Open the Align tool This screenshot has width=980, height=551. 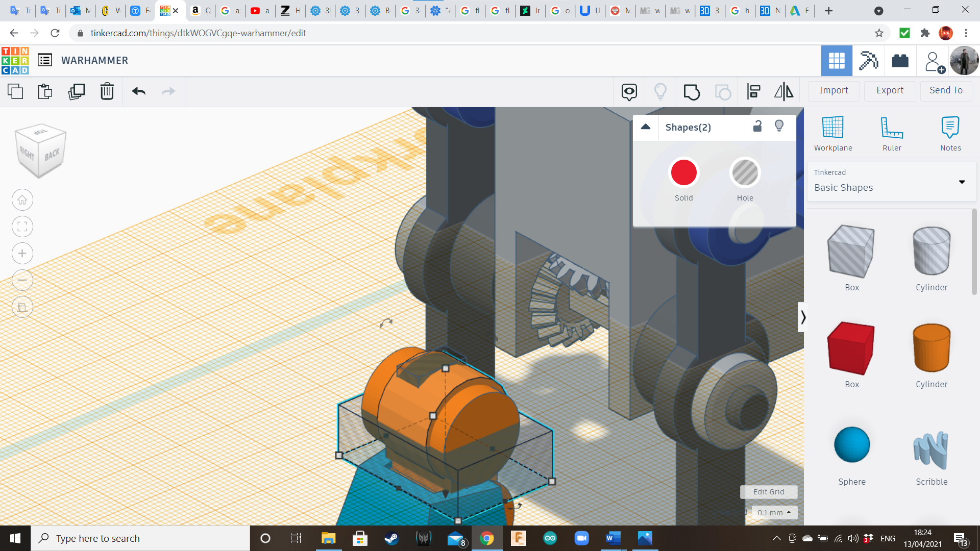(x=753, y=92)
